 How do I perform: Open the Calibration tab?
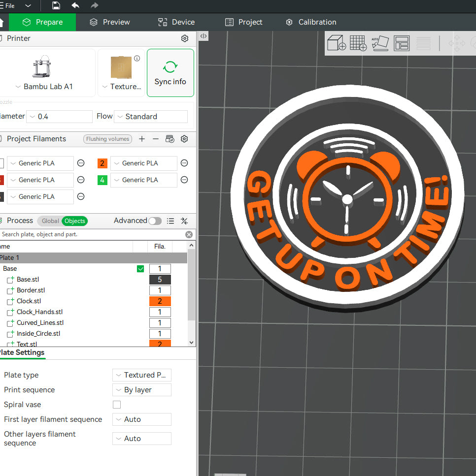coord(311,22)
